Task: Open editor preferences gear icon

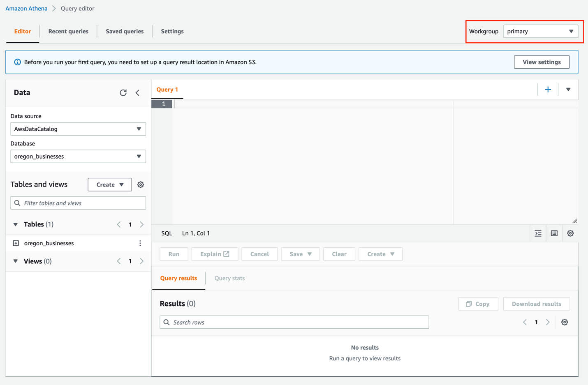Action: pyautogui.click(x=570, y=233)
